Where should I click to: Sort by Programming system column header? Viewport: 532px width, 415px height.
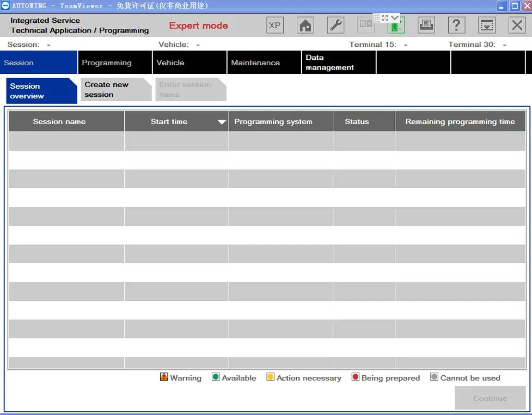click(x=280, y=121)
